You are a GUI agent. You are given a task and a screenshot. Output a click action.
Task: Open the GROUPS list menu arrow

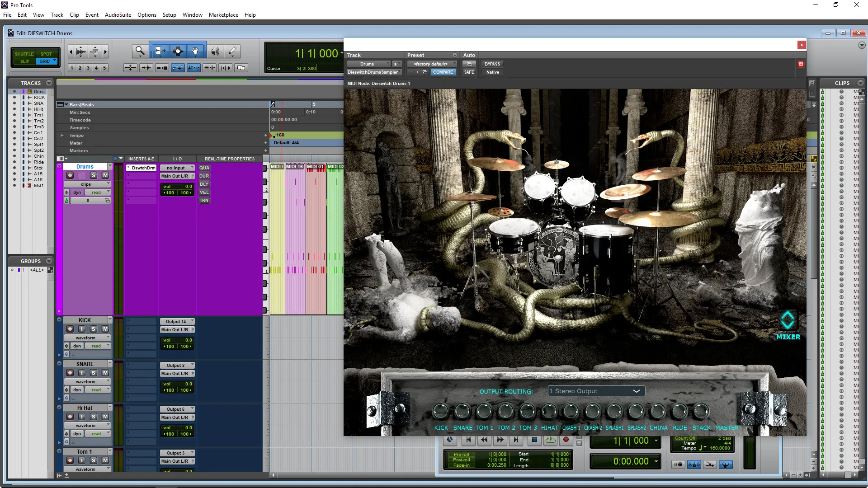(x=49, y=261)
